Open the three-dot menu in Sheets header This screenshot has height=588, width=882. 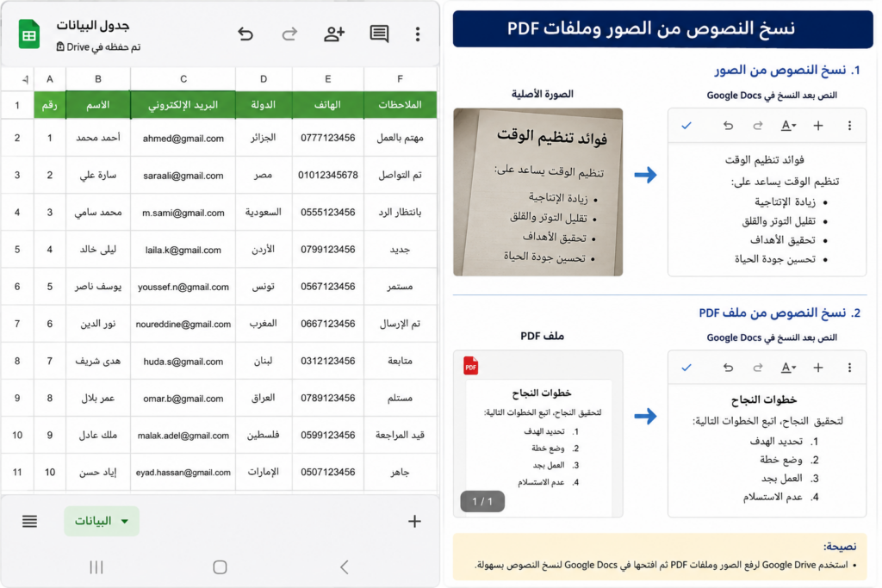[x=418, y=34]
